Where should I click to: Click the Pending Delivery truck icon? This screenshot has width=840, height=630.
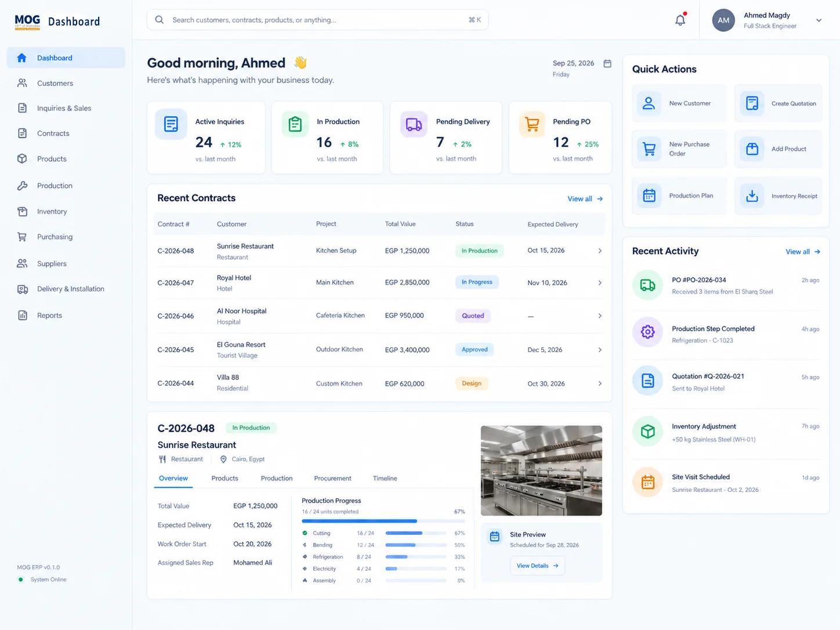tap(414, 124)
